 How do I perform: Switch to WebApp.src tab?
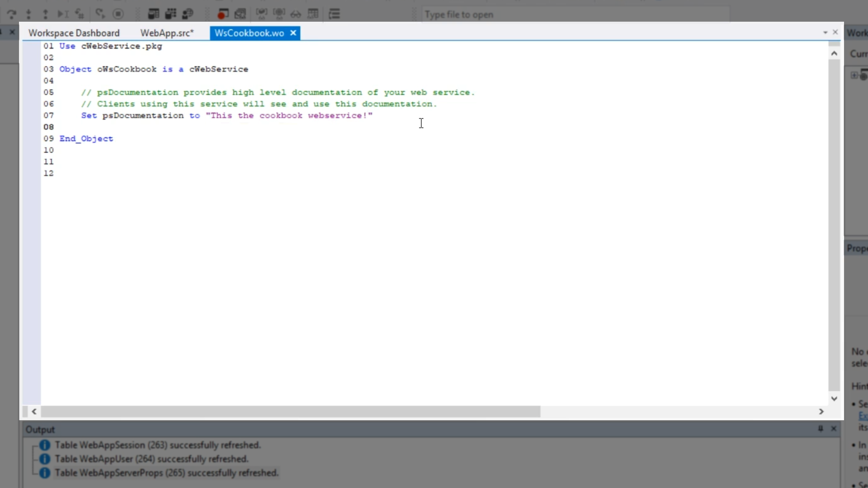click(167, 33)
